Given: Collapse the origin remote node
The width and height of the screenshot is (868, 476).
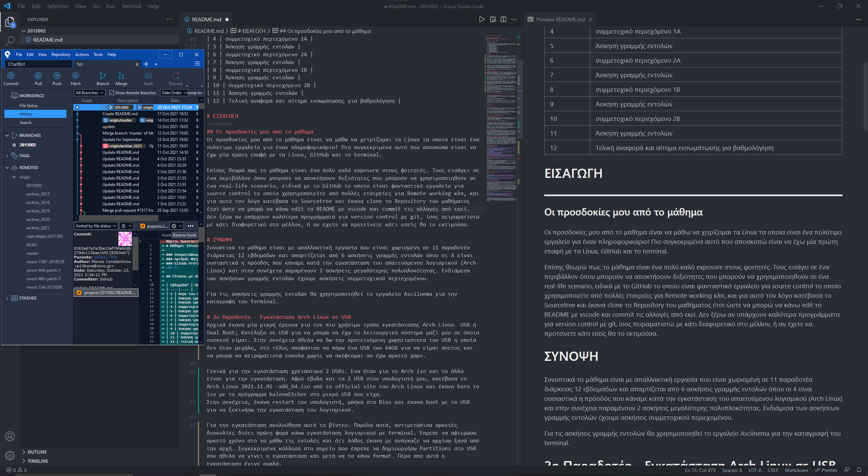Looking at the screenshot, I should pyautogui.click(x=14, y=177).
